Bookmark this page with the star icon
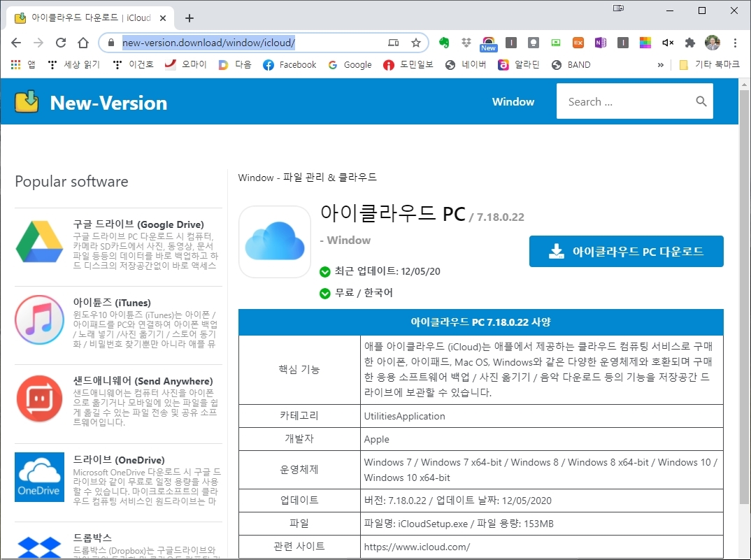Image resolution: width=751 pixels, height=560 pixels. 416,43
